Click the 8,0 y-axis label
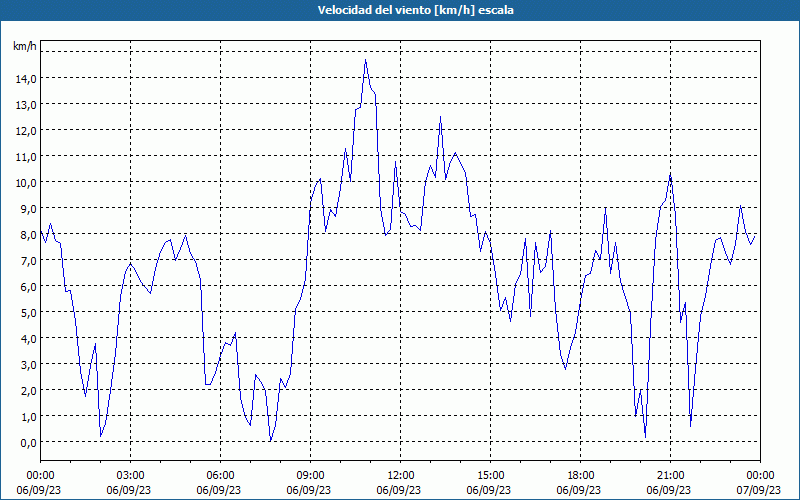800x500 pixels. 28,235
